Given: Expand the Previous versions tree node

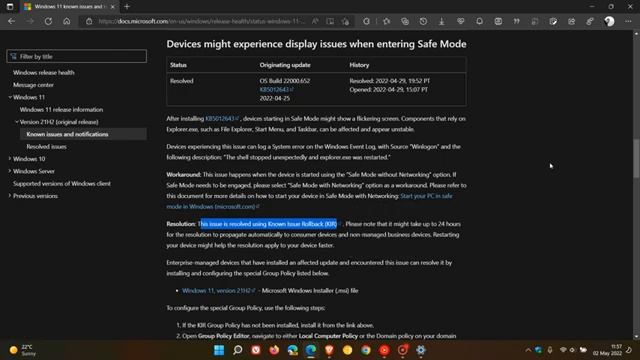Looking at the screenshot, I should [x=10, y=196].
